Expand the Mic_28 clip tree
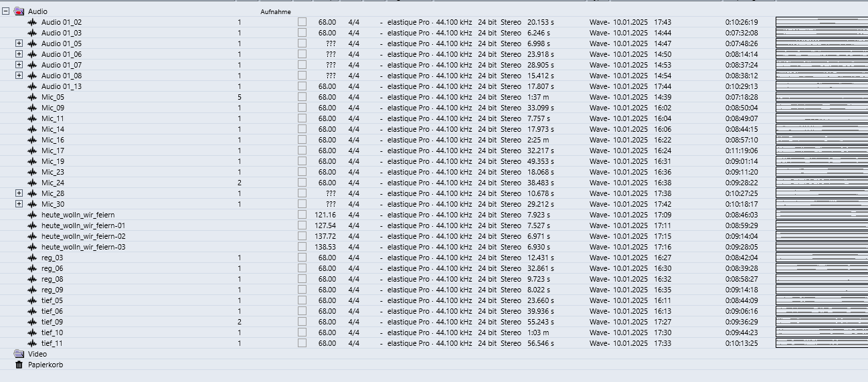The image size is (868, 382). coord(19,193)
